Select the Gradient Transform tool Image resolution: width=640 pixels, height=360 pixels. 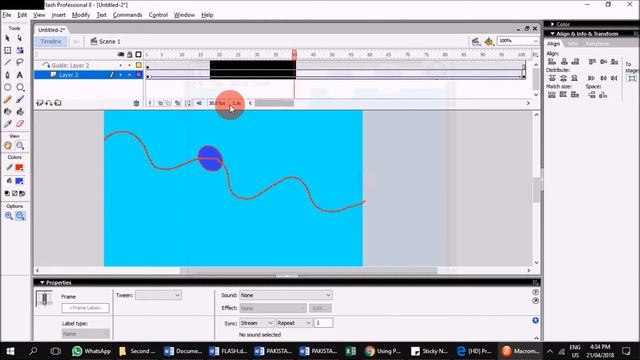20,50
